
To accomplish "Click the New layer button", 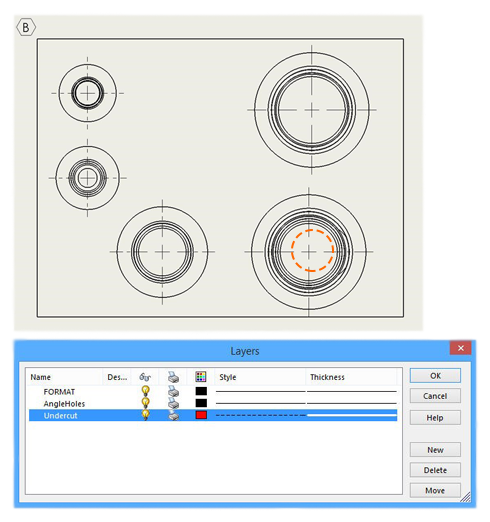I will coord(435,450).
